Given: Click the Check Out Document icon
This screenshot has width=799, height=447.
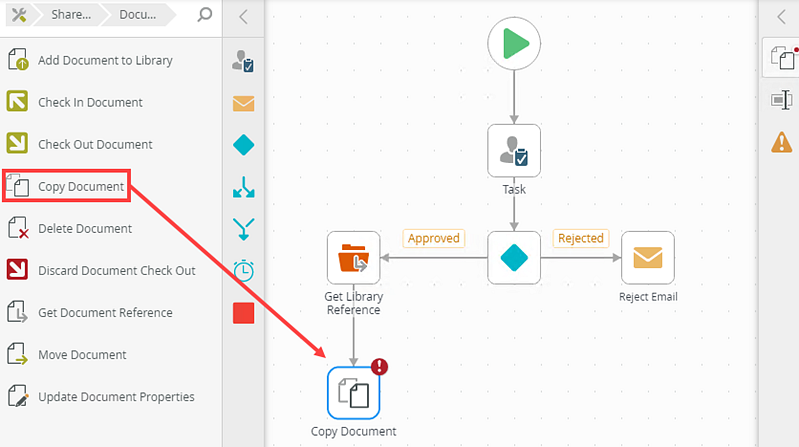Looking at the screenshot, I should coord(17,143).
